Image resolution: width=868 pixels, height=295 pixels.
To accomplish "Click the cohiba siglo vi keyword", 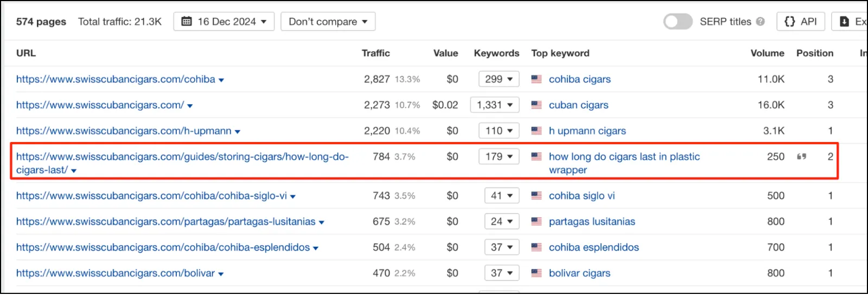I will pos(582,196).
